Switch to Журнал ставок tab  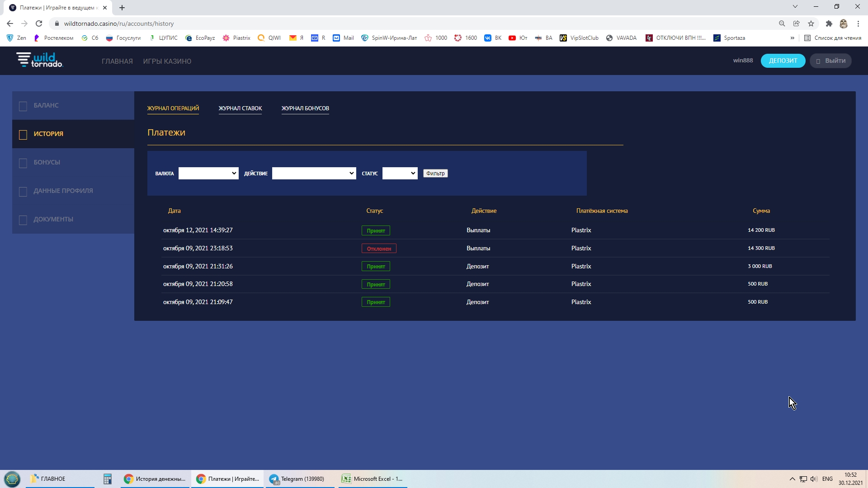click(240, 108)
